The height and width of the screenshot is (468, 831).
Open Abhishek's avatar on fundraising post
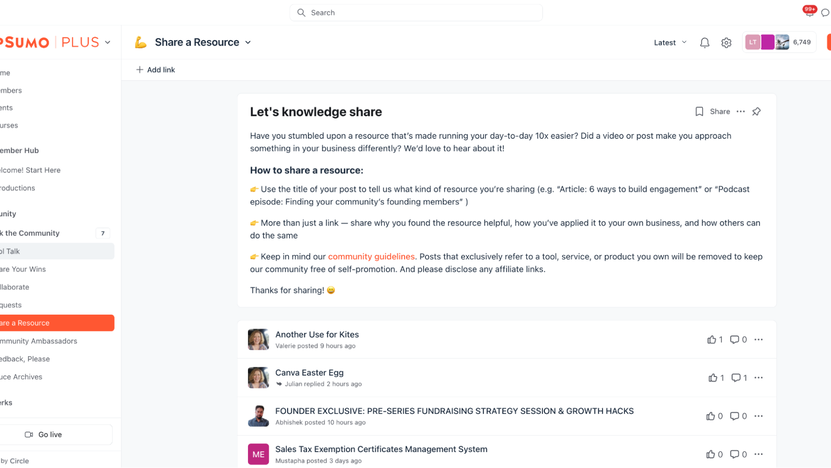tap(258, 416)
